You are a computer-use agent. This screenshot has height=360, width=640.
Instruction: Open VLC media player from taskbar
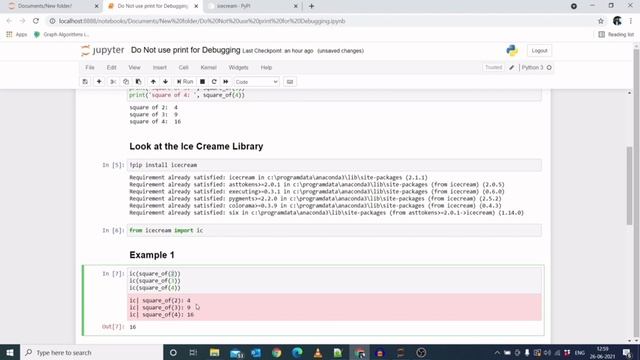click(318, 352)
